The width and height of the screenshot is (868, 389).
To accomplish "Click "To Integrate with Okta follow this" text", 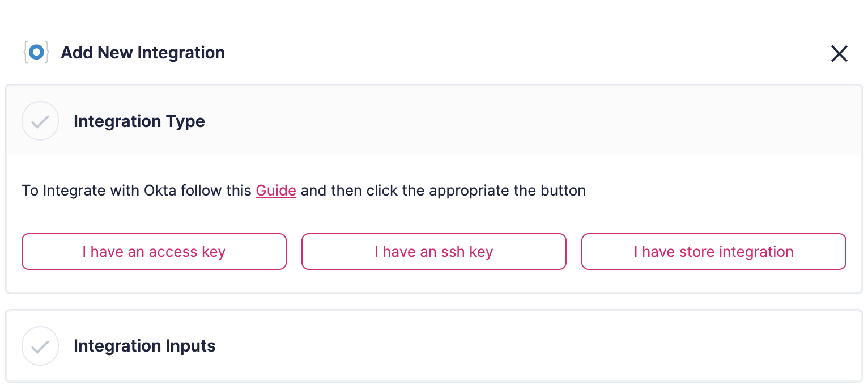I will click(x=137, y=191).
